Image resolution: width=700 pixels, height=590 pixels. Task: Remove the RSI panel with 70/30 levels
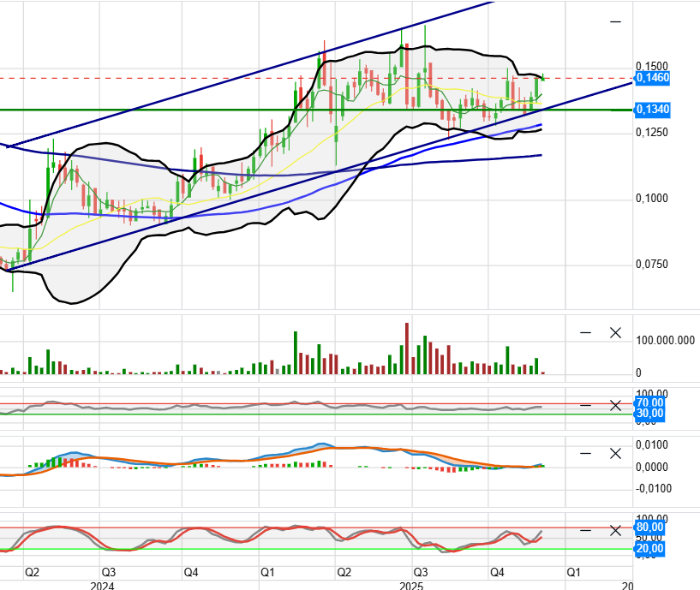click(x=614, y=405)
